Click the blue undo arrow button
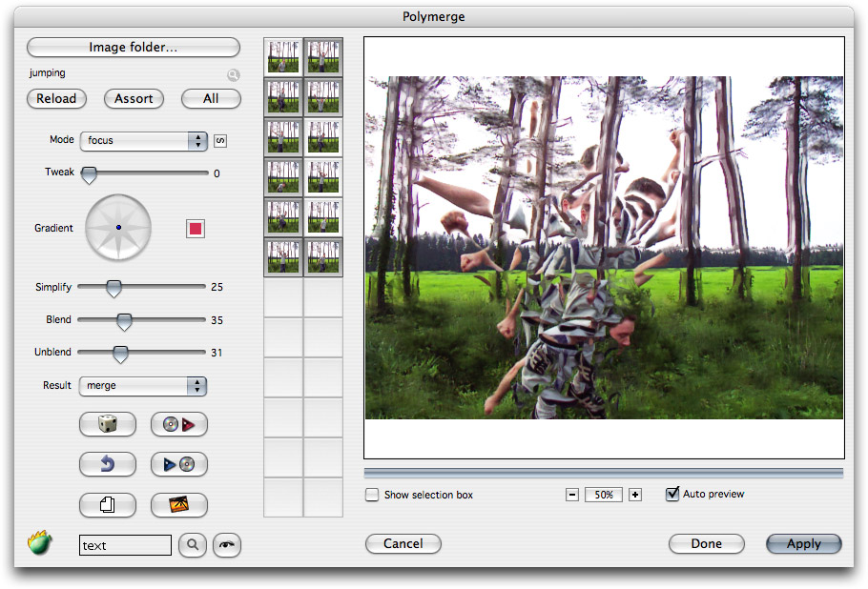Viewport: 868px width, 589px height. point(107,464)
